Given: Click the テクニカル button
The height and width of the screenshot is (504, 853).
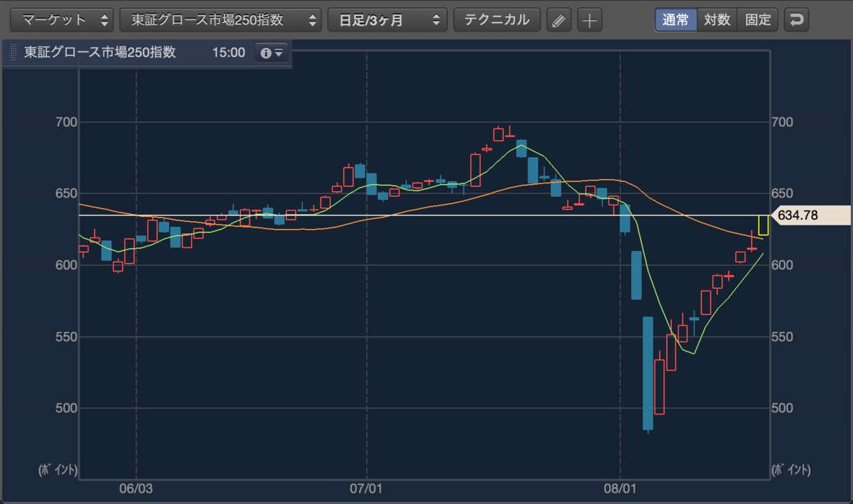Looking at the screenshot, I should [x=497, y=20].
